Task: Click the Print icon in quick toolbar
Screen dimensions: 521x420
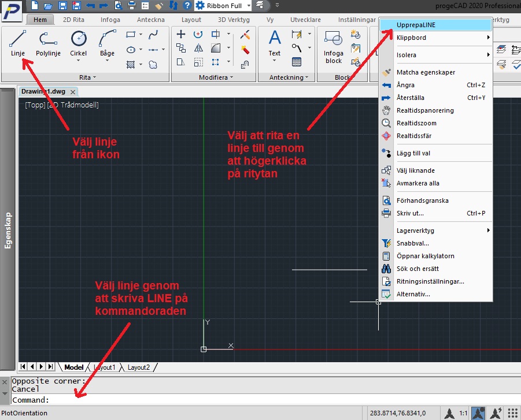Action: pyautogui.click(x=132, y=5)
